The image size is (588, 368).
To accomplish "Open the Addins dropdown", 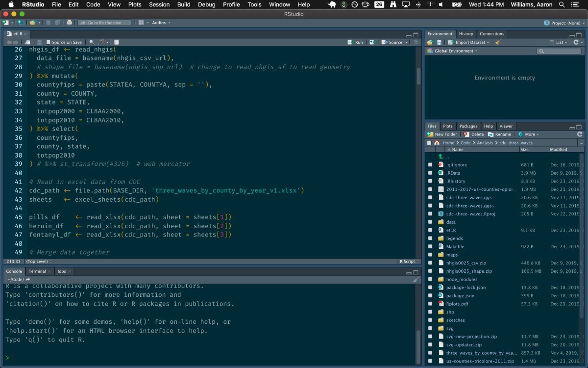I will point(161,23).
